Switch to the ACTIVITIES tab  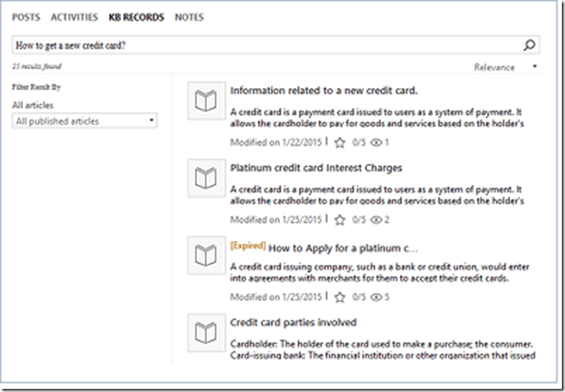pyautogui.click(x=75, y=17)
